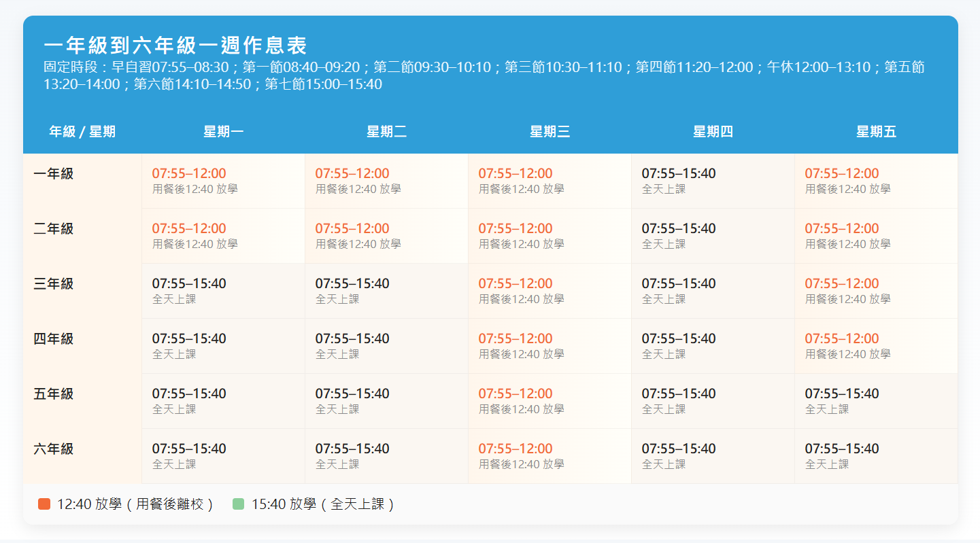Select 四年級 星期三 07:55–12:00 cell

pos(550,346)
